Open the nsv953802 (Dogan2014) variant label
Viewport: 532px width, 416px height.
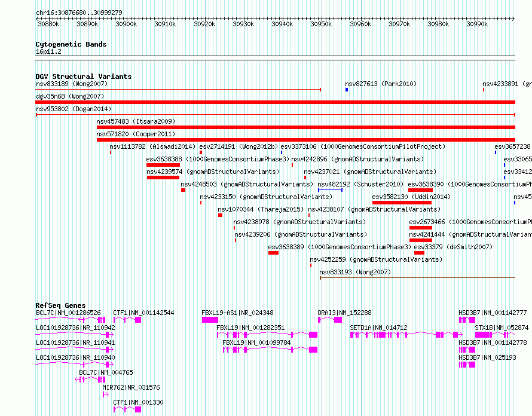pyautogui.click(x=74, y=109)
